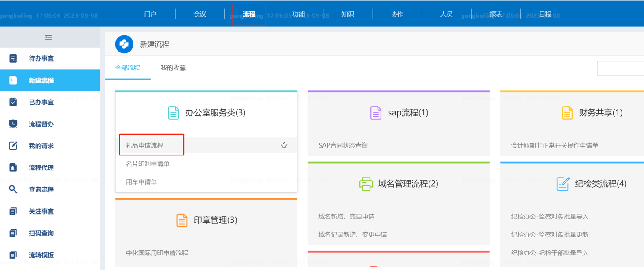Open 中化国际用印申请流程 workflow link
644x270 pixels.
pos(157,253)
